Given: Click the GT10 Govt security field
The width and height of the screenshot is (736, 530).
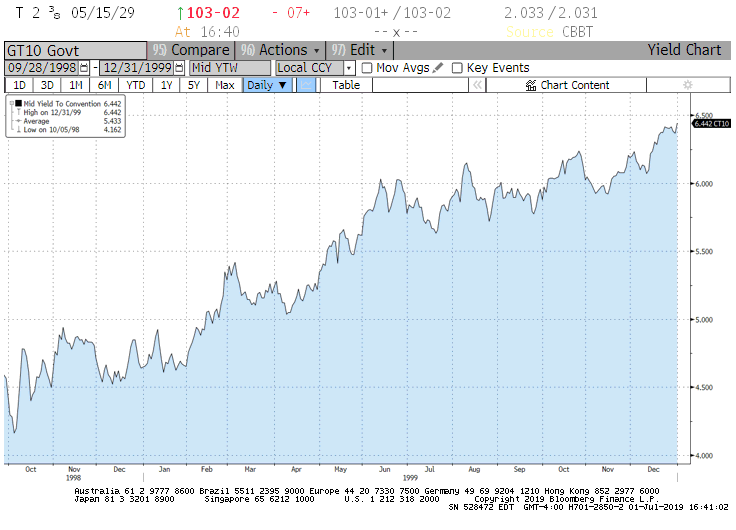Looking at the screenshot, I should [74, 50].
